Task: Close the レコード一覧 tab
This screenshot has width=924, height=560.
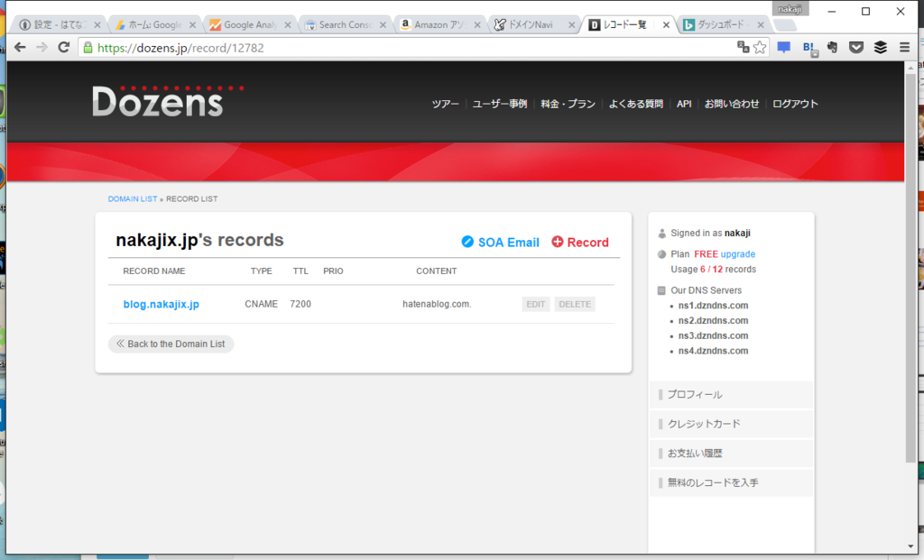Action: pyautogui.click(x=666, y=24)
